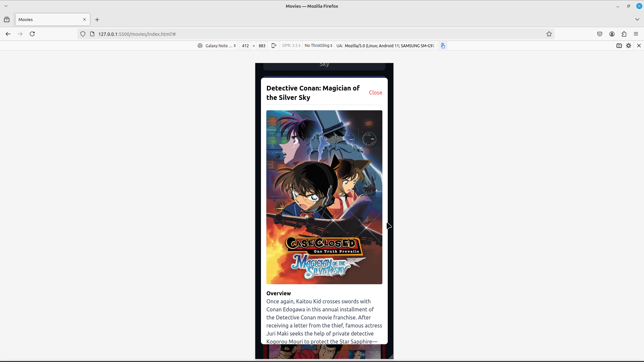The image size is (644, 362).
Task: Click the Magician of the Silver Sky poster
Action: pos(324,197)
